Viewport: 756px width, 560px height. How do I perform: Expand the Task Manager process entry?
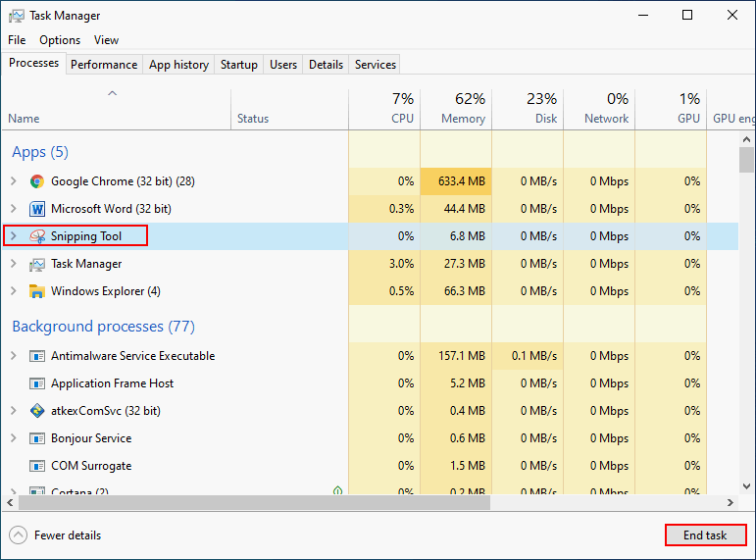(x=14, y=264)
